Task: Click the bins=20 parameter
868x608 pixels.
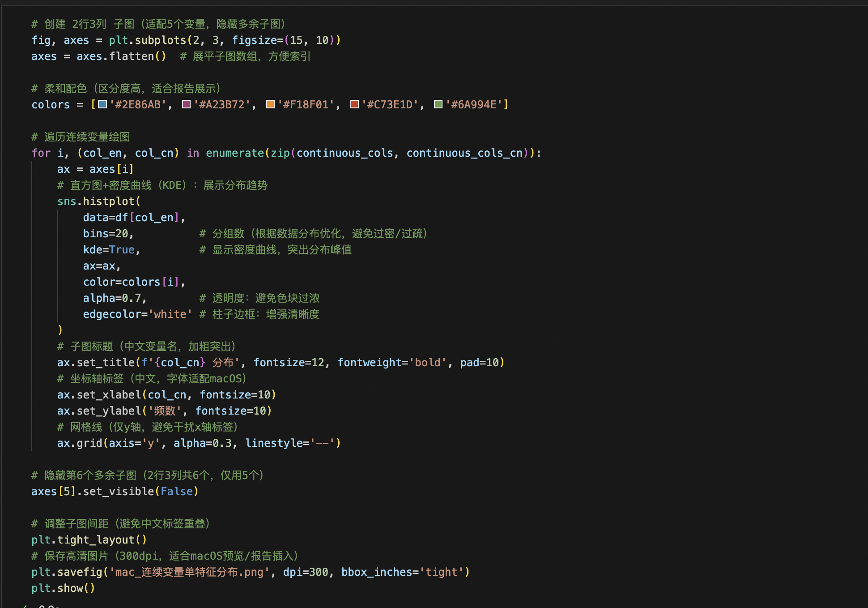Action: 106,234
